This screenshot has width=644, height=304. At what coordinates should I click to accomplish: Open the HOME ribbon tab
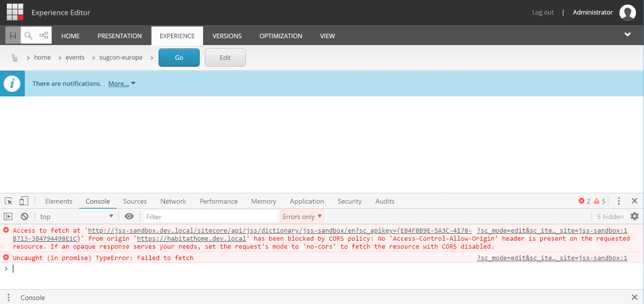pyautogui.click(x=70, y=36)
